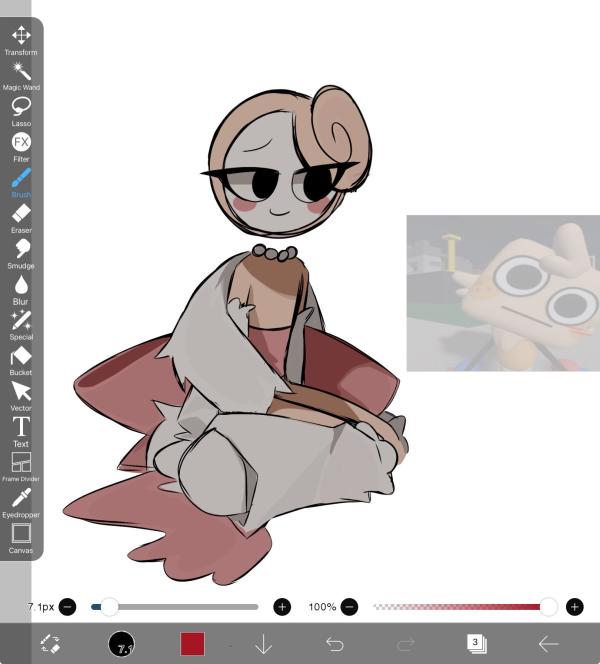Screen dimensions: 600x664
Task: Choose the Special tool
Action: point(21,325)
